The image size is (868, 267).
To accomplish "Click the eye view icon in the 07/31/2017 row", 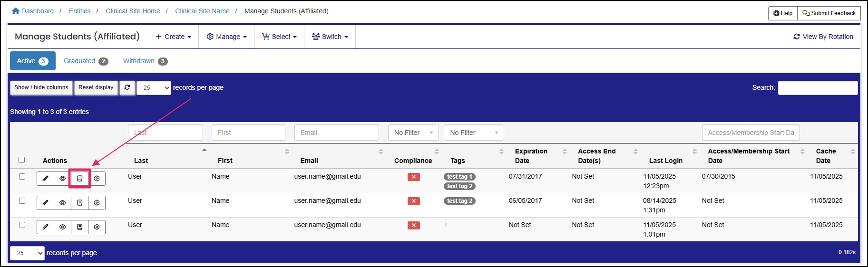I will pos(63,179).
